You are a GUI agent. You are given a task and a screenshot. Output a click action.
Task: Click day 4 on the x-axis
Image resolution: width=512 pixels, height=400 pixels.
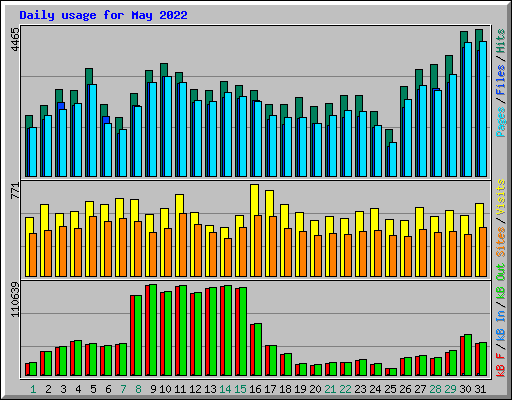click(78, 389)
